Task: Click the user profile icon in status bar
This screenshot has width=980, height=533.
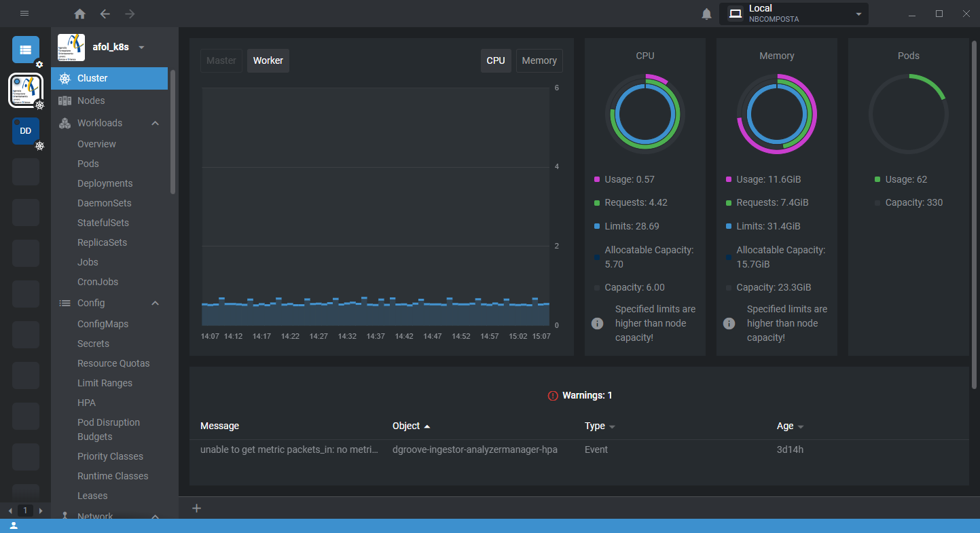Action: pos(14,526)
